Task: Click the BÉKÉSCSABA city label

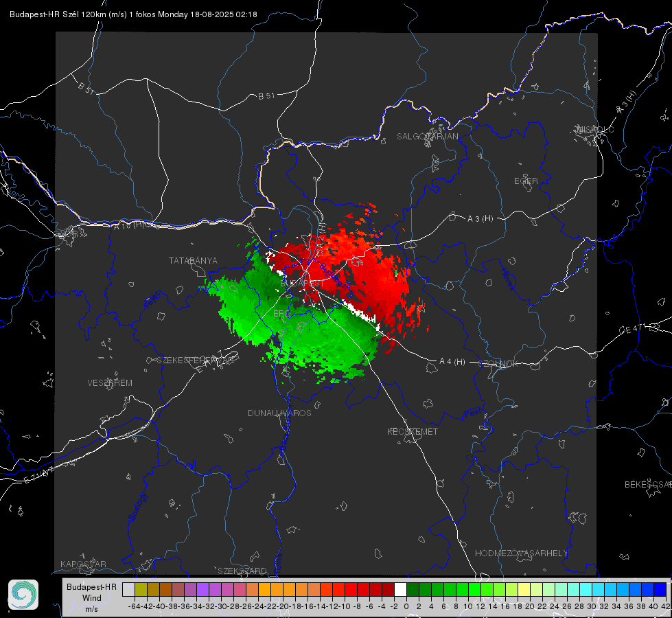Action: coord(648,485)
